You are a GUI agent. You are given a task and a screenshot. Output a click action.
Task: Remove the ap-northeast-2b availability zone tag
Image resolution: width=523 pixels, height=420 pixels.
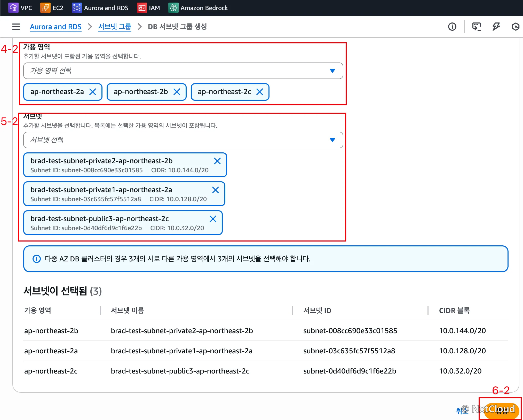[x=177, y=92]
